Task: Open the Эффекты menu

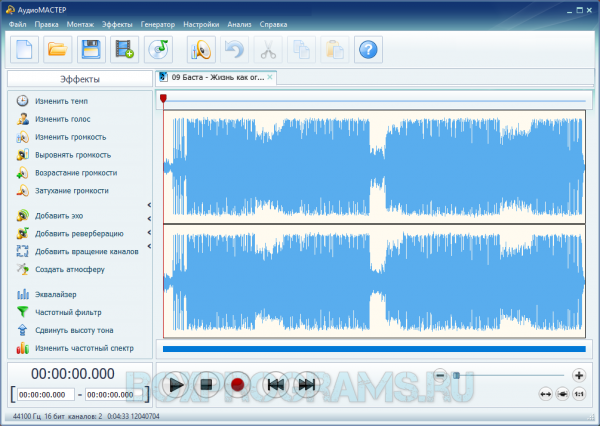Action: [x=117, y=24]
